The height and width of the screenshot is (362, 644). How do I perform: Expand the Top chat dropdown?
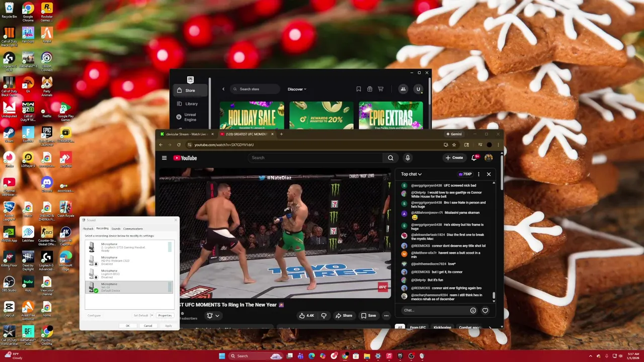pyautogui.click(x=411, y=174)
